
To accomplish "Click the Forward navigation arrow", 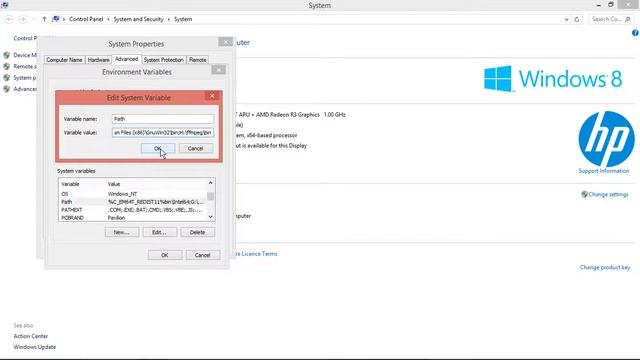I will (x=22, y=19).
